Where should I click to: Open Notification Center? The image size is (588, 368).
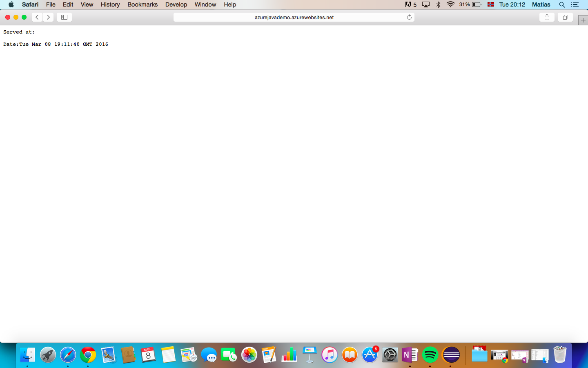pos(575,4)
